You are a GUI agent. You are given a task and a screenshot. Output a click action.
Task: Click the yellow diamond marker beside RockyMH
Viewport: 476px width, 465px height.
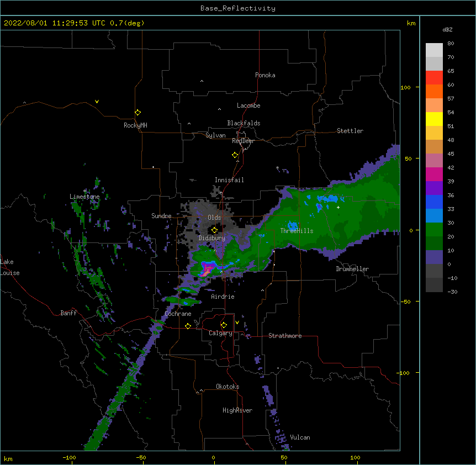[137, 113]
